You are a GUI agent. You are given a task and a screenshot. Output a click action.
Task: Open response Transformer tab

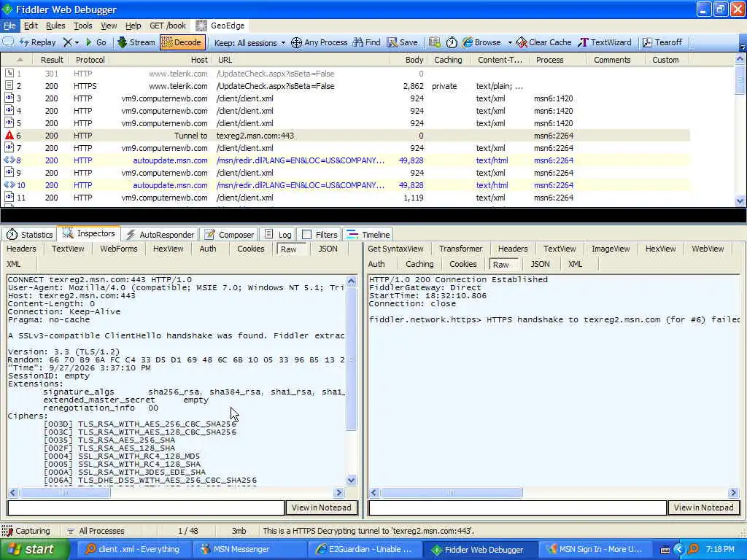pyautogui.click(x=461, y=249)
